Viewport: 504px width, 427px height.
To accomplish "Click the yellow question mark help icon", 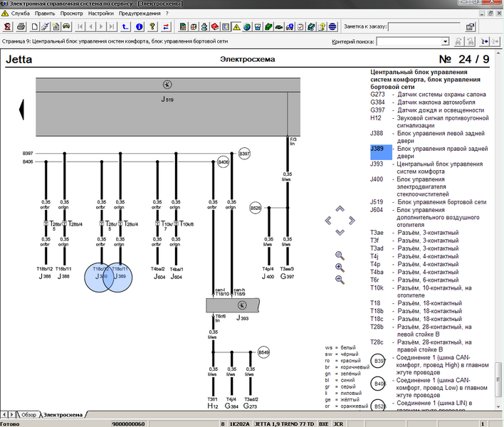I will click(x=152, y=26).
